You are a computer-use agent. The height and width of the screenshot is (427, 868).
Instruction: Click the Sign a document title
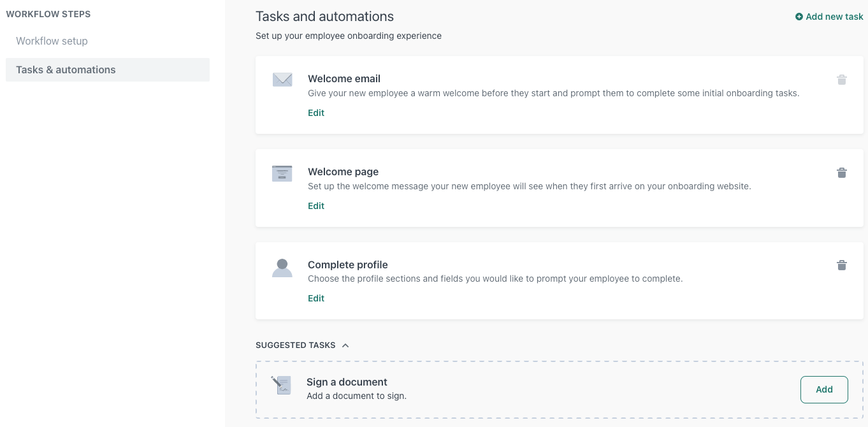(347, 382)
